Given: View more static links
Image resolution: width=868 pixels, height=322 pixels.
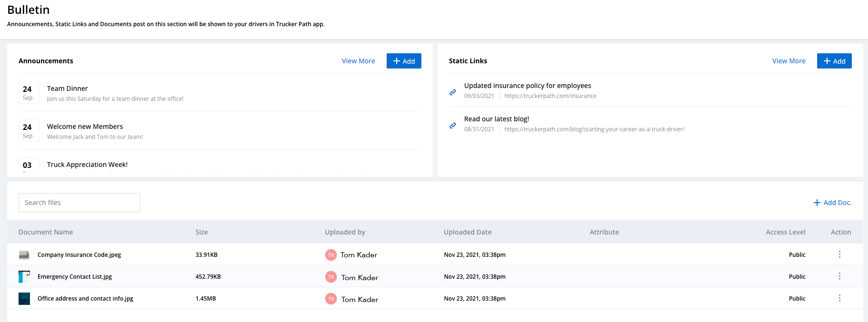Looking at the screenshot, I should click(789, 61).
